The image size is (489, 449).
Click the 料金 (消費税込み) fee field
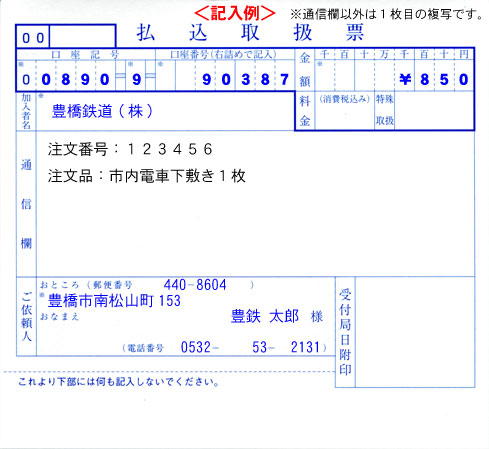point(345,111)
